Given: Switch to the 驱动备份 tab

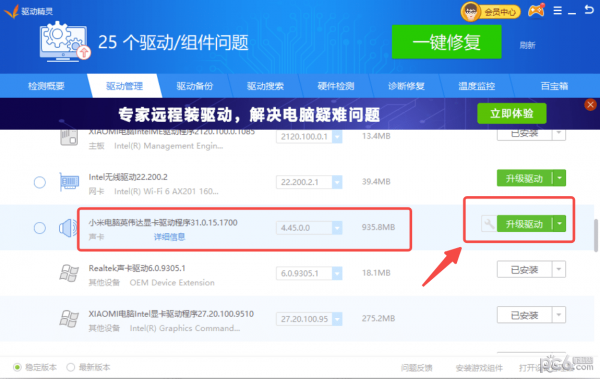Looking at the screenshot, I should point(195,86).
